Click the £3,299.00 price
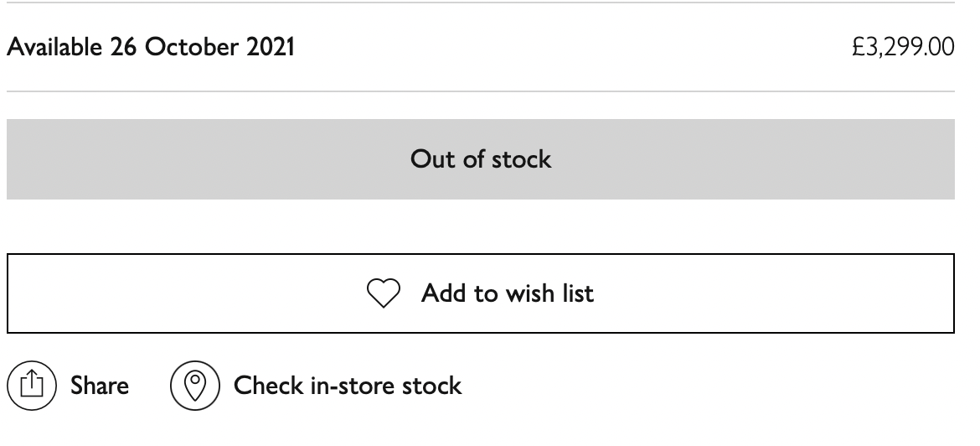Viewport: 980px width, 446px height. click(x=903, y=47)
